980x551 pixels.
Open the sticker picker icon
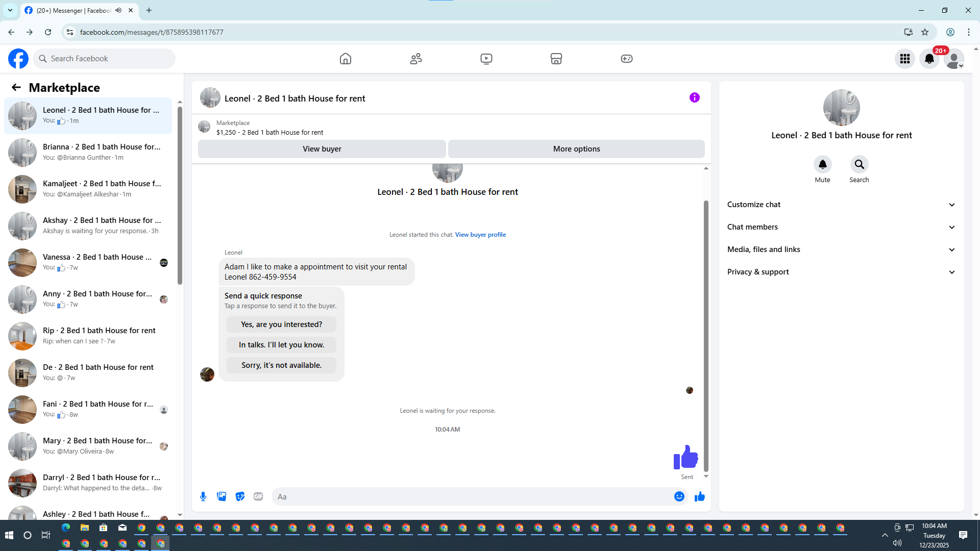pos(240,496)
